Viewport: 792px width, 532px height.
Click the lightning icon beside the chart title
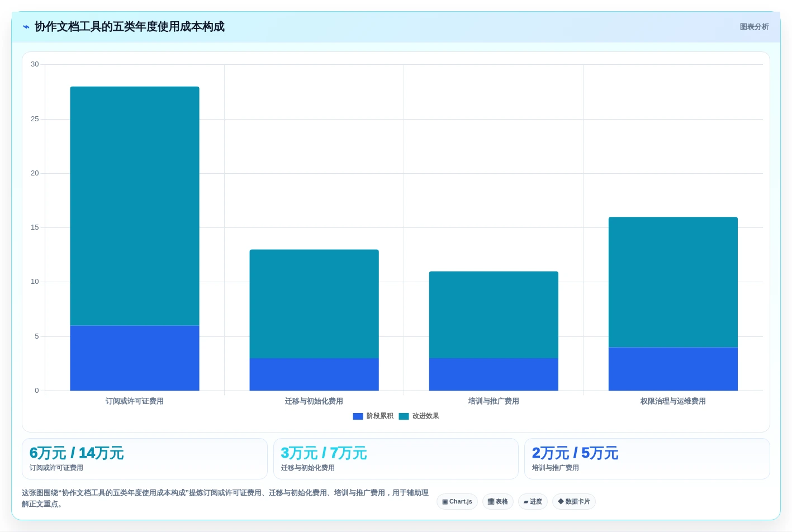(26, 27)
